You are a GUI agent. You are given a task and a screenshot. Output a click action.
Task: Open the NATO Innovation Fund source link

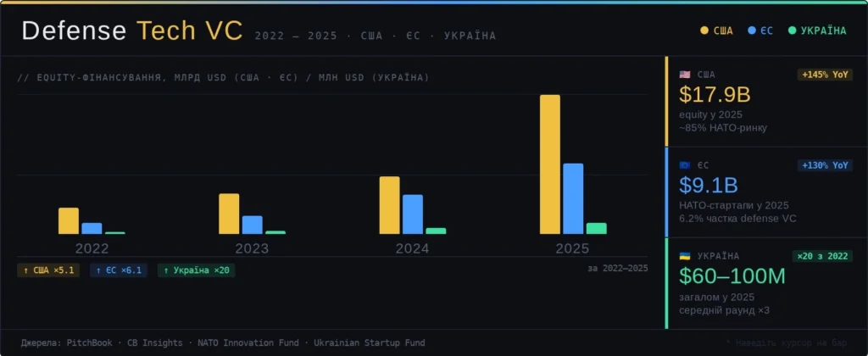(x=248, y=343)
